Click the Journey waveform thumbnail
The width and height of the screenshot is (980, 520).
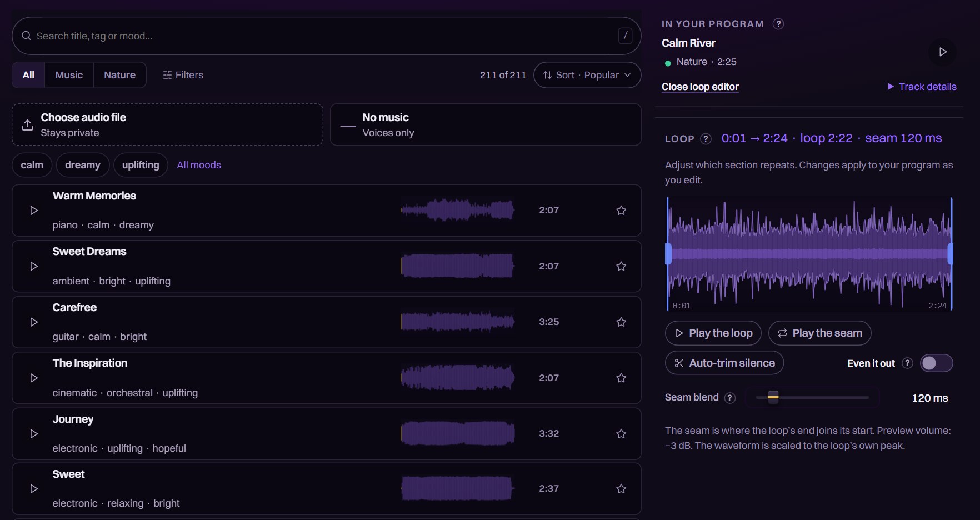tap(457, 433)
